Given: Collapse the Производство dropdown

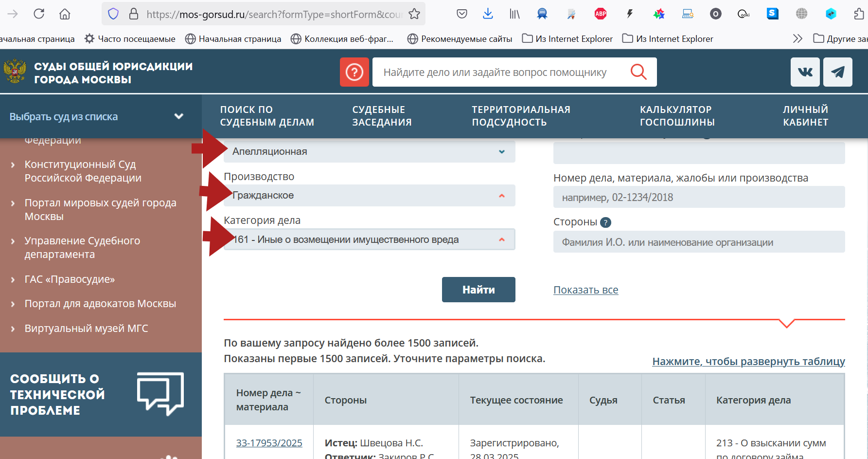Looking at the screenshot, I should coord(501,195).
